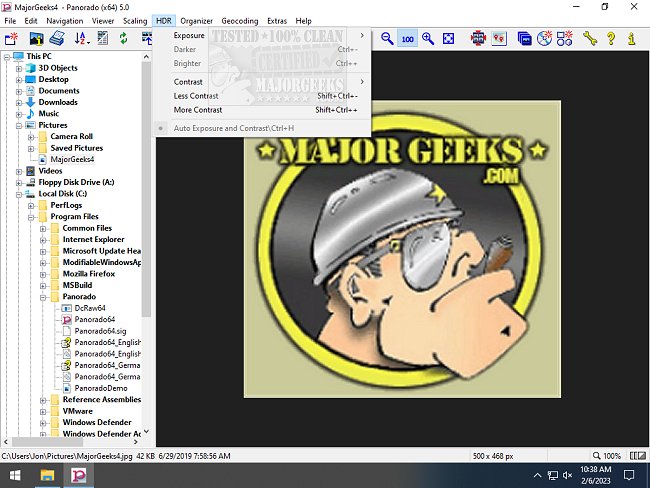Click the panel layout icon in status bar
This screenshot has height=488, width=650.
[x=638, y=456]
